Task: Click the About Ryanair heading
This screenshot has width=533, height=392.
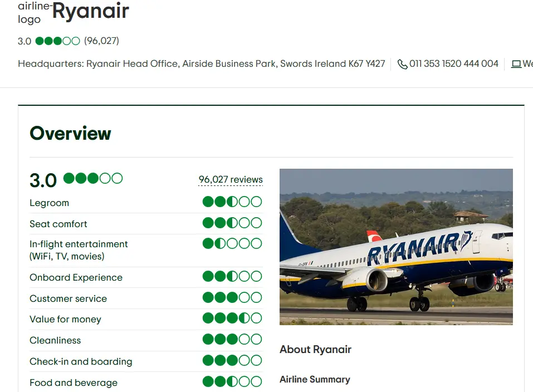Action: pos(315,350)
